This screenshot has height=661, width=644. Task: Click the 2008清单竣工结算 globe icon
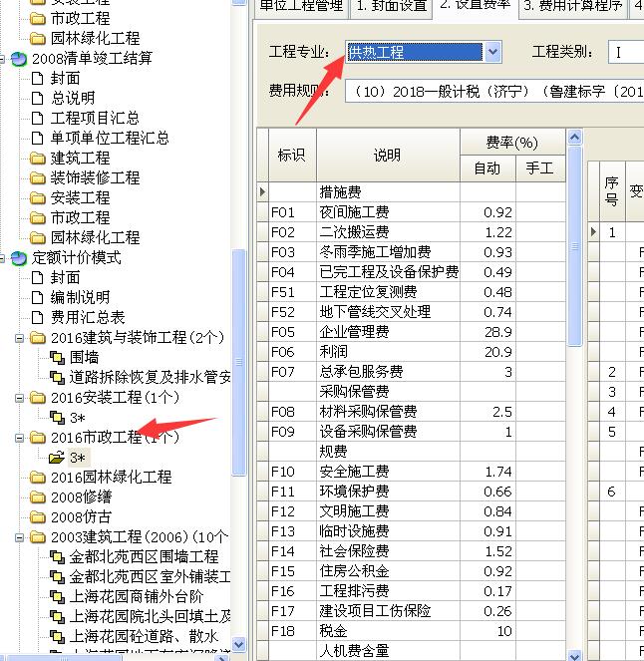[19, 59]
